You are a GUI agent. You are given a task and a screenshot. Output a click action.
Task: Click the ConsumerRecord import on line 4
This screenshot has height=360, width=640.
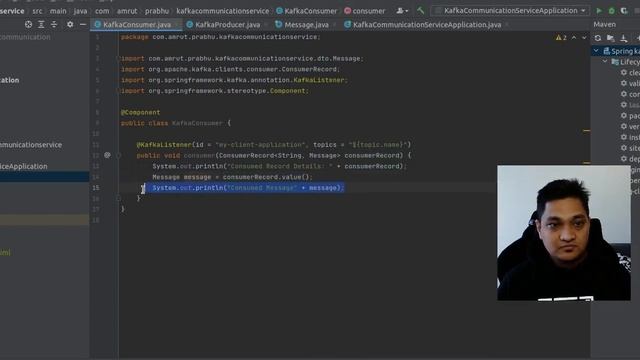(x=230, y=69)
